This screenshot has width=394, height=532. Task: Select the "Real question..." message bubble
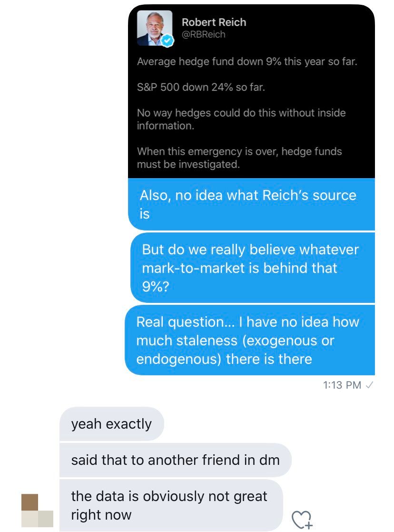(x=249, y=340)
